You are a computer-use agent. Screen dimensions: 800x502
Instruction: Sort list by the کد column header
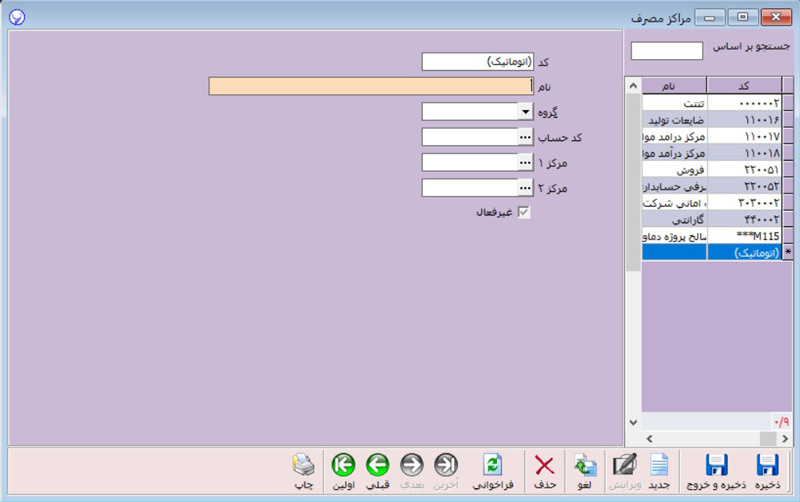coord(744,85)
